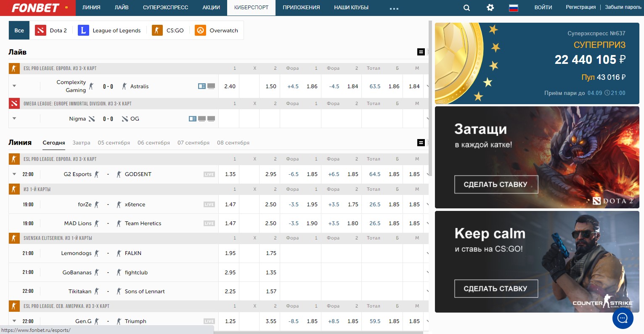Filter matches by Dota 2
The height and width of the screenshot is (334, 644).
[x=51, y=30]
